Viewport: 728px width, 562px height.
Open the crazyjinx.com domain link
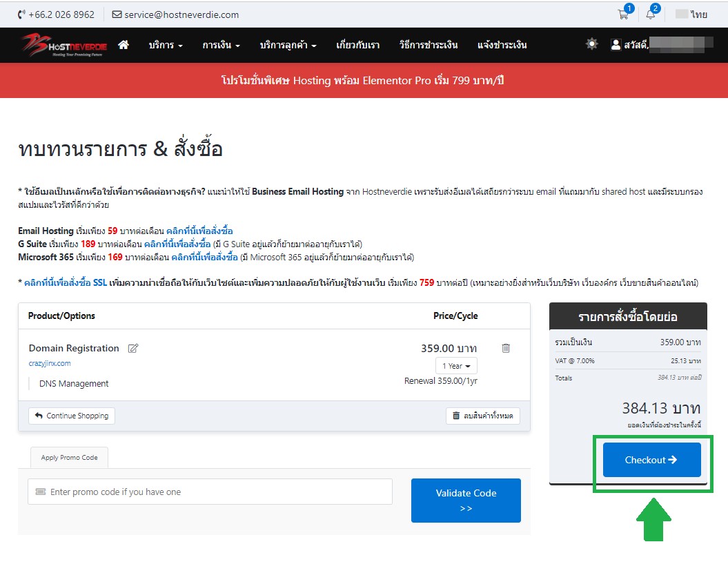(50, 364)
